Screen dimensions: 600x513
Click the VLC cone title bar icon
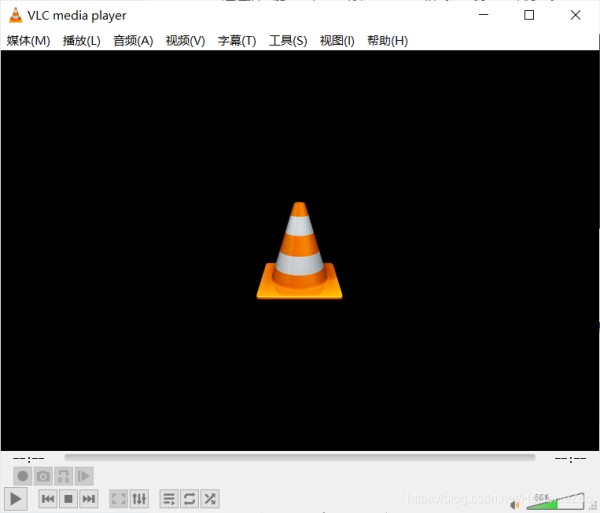15,15
